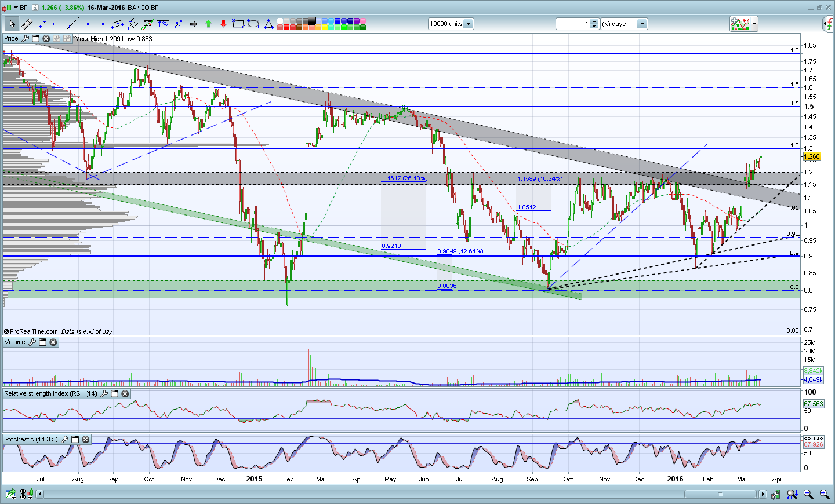Close the Price panel
The image size is (835, 504).
[x=46, y=39]
